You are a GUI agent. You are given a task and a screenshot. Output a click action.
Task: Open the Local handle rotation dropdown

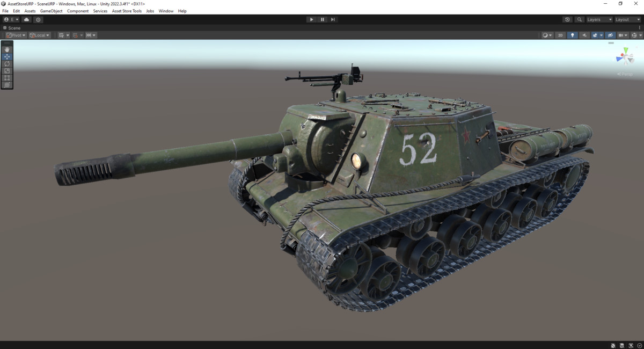click(x=40, y=35)
